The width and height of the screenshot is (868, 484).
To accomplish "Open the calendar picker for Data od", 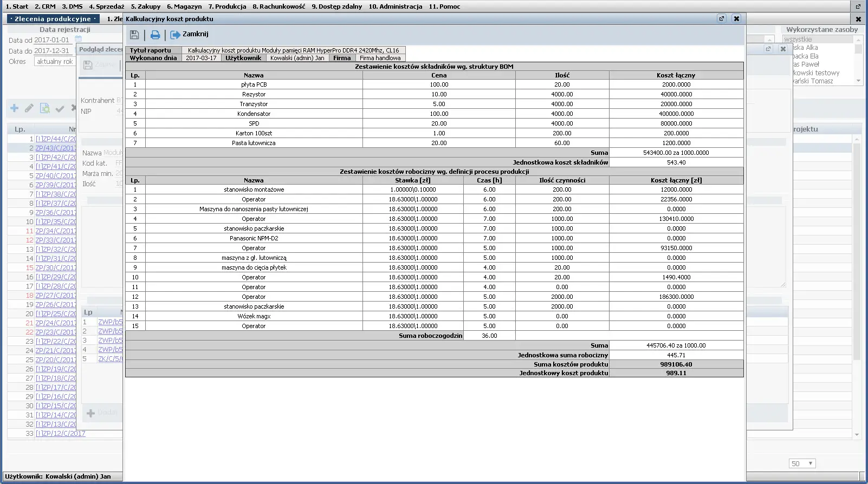I will (x=78, y=40).
